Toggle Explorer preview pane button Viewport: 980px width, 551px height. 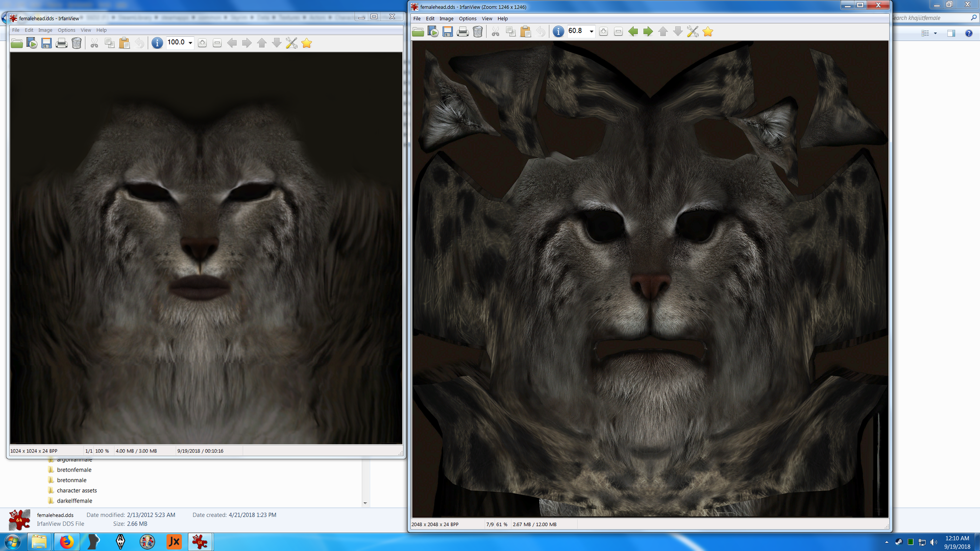[951, 33]
